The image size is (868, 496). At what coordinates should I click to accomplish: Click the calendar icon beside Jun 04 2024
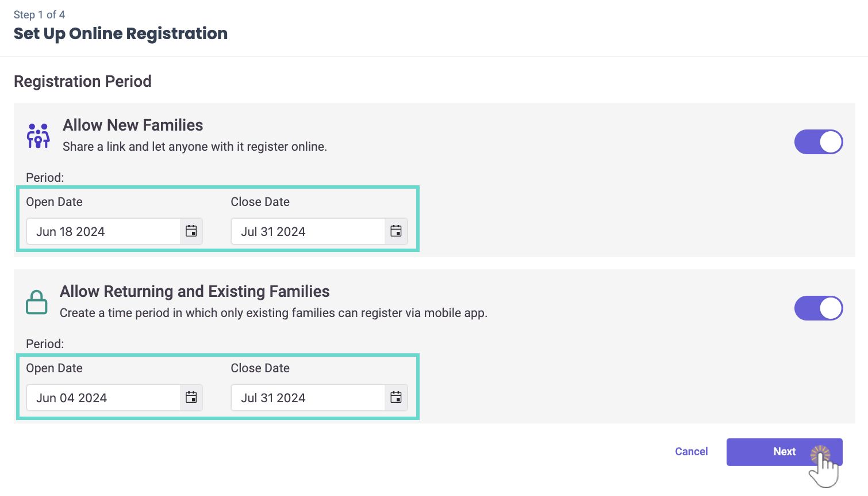pyautogui.click(x=191, y=398)
